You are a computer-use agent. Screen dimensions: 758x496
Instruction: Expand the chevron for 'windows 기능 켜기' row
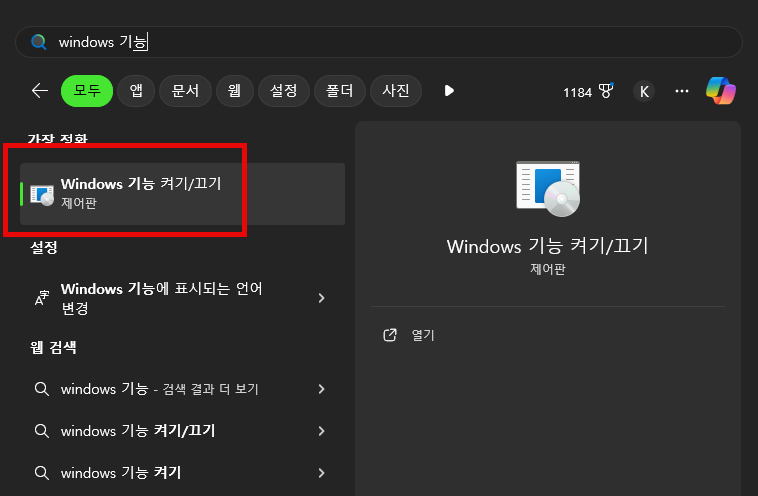click(321, 473)
